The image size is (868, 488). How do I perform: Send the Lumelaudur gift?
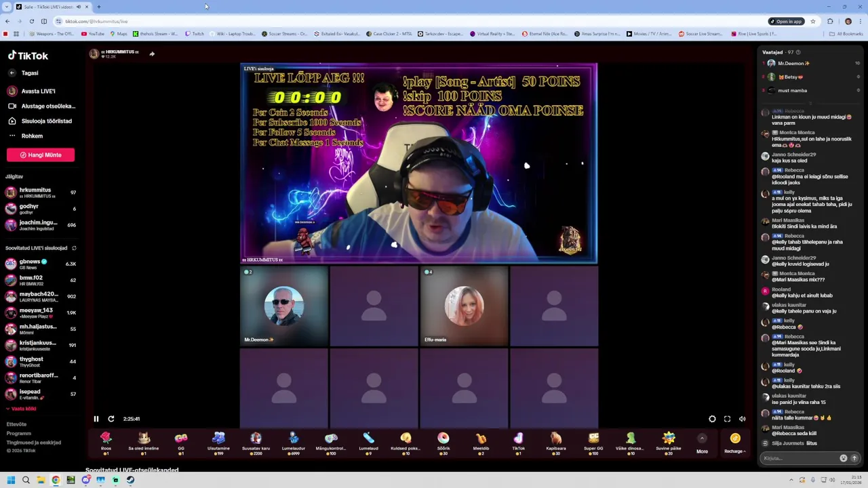click(294, 443)
